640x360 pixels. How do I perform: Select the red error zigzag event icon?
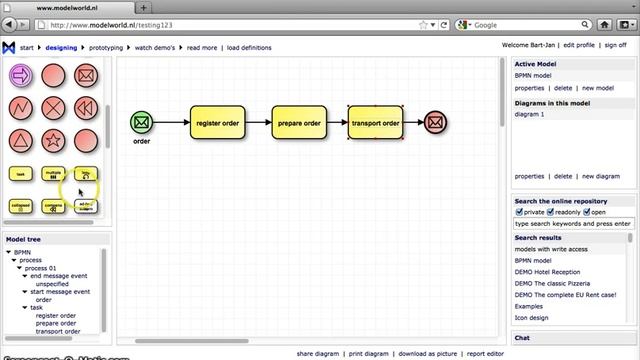click(21, 108)
